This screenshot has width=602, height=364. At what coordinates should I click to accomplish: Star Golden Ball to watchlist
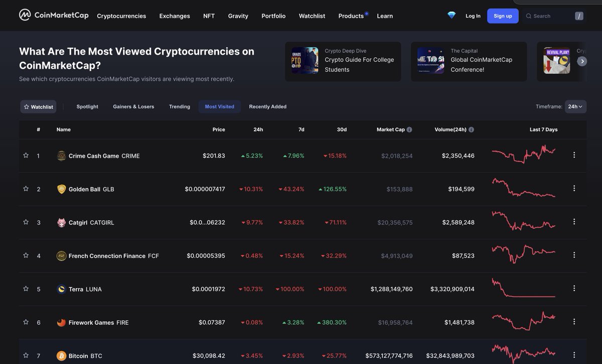pyautogui.click(x=26, y=189)
